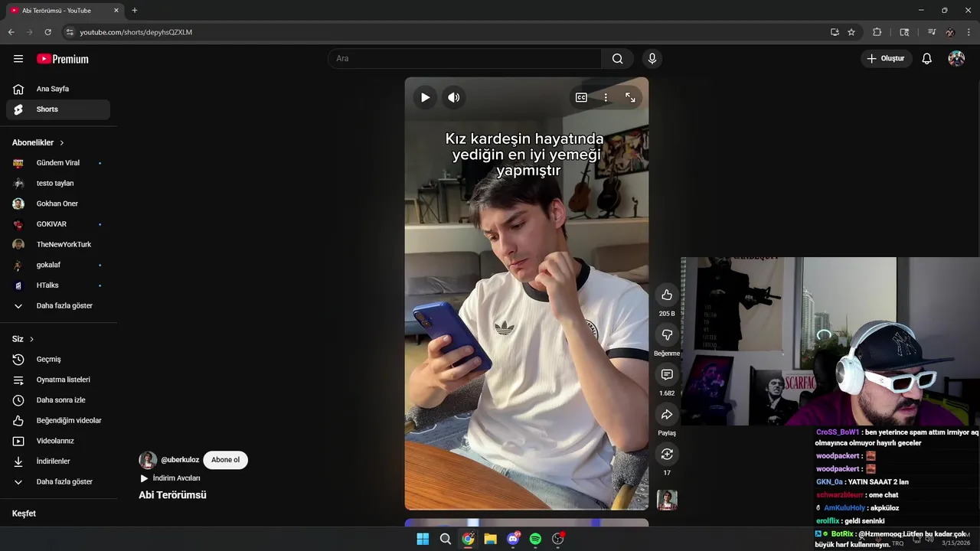Expand the Siz section

pos(23,339)
